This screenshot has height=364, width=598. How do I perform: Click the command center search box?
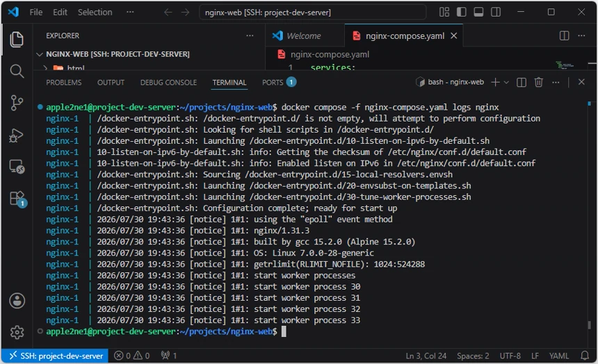coord(312,13)
